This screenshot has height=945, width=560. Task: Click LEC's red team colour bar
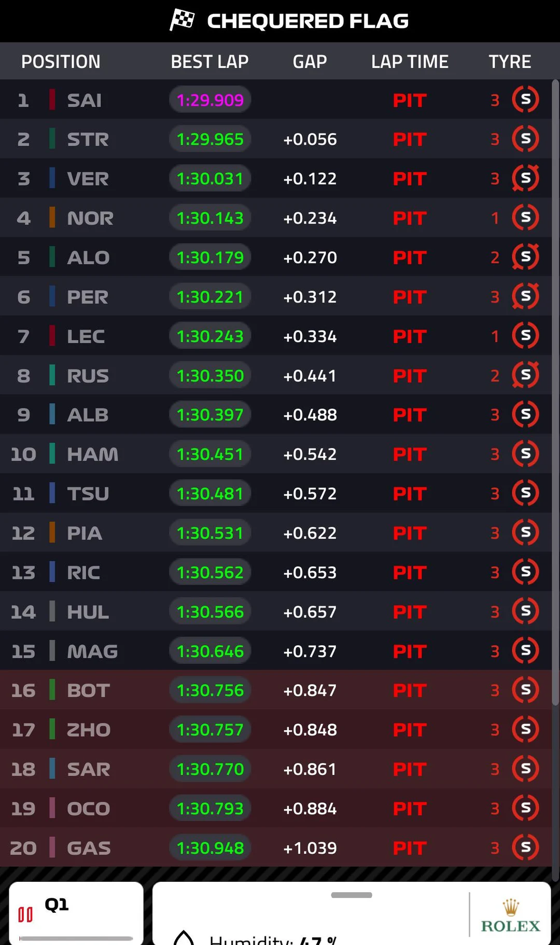tap(52, 336)
